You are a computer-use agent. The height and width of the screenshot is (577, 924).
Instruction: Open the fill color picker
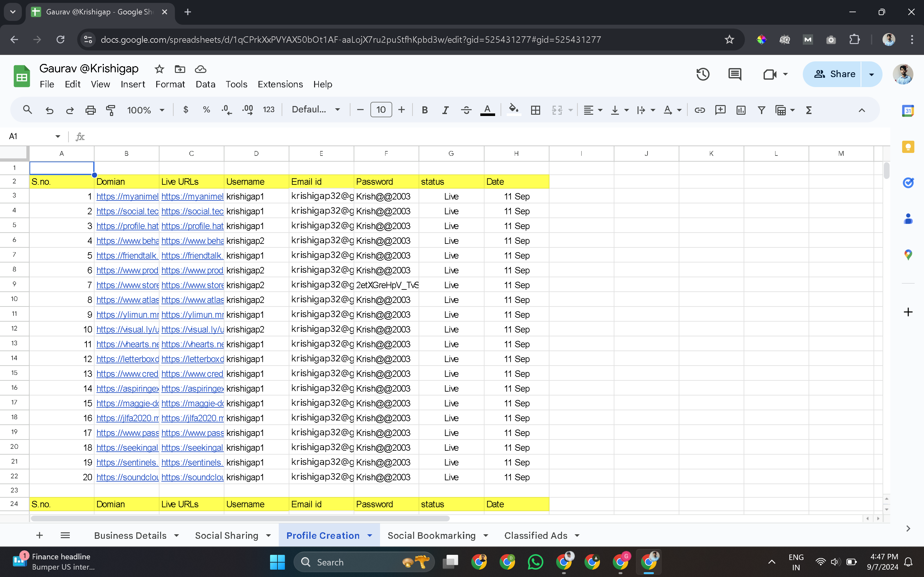513,110
